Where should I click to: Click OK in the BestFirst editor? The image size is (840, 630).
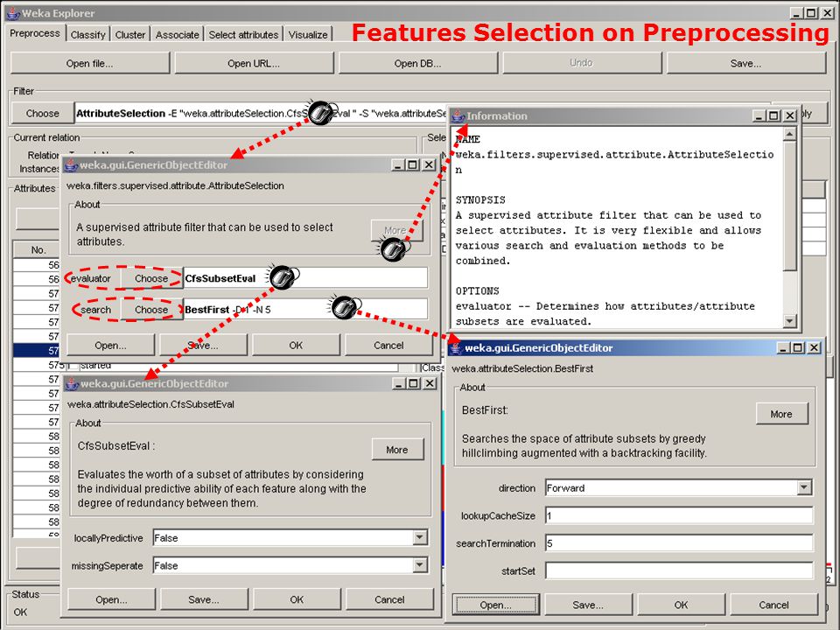pos(681,605)
